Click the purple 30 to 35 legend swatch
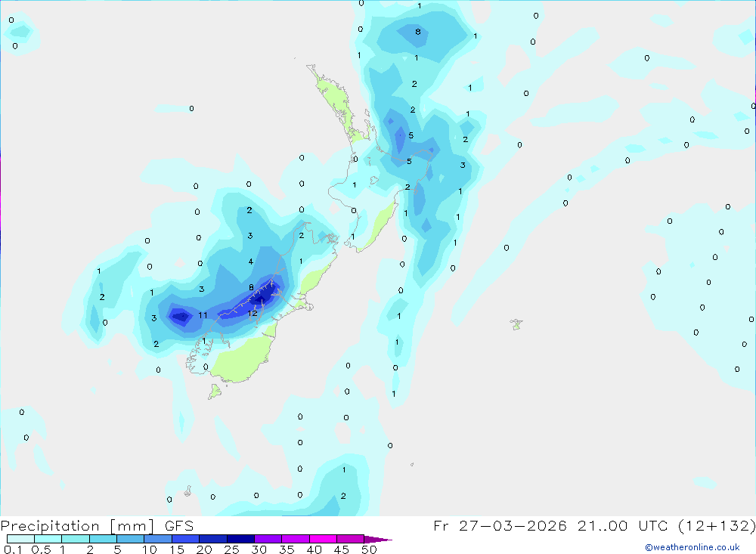Screen dimensions: 756x554 (268, 539)
